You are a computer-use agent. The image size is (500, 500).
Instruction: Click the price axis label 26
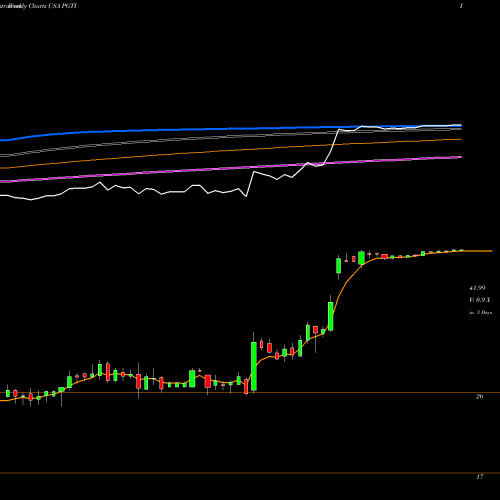(x=479, y=397)
